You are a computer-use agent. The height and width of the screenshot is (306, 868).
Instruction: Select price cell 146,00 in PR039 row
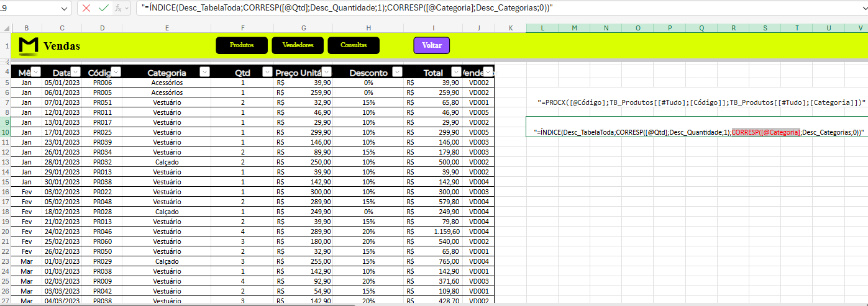click(x=304, y=142)
